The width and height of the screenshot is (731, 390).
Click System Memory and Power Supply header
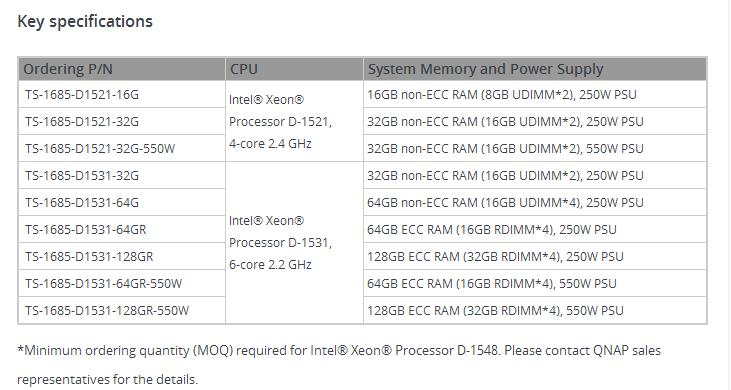[x=535, y=69]
